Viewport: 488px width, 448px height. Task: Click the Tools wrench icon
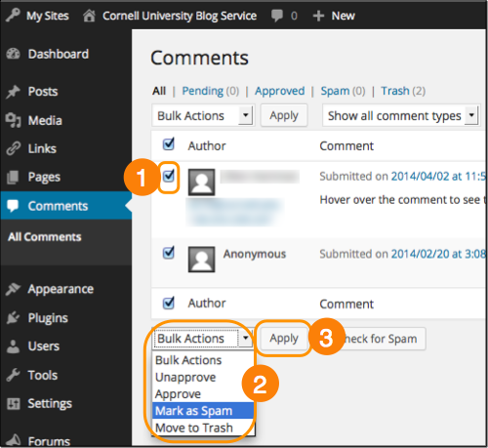[x=13, y=375]
